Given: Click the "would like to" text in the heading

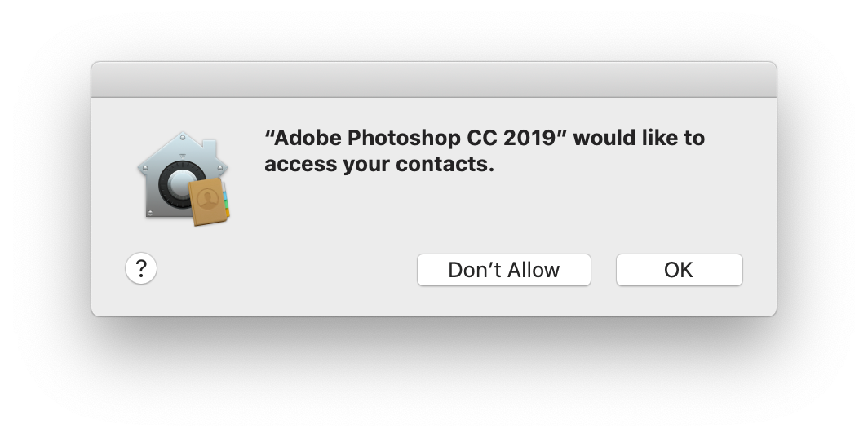Looking at the screenshot, I should click(639, 138).
